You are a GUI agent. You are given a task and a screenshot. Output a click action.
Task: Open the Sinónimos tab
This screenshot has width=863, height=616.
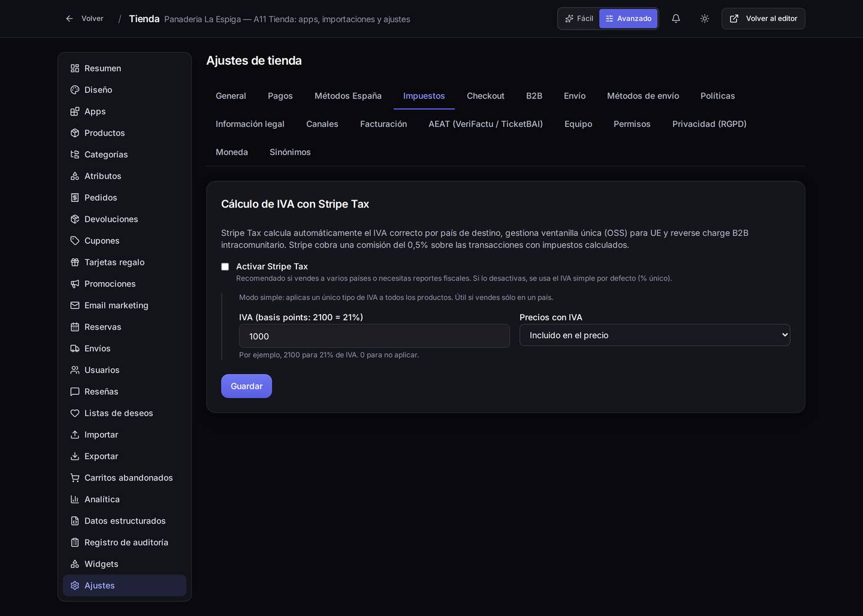click(290, 153)
